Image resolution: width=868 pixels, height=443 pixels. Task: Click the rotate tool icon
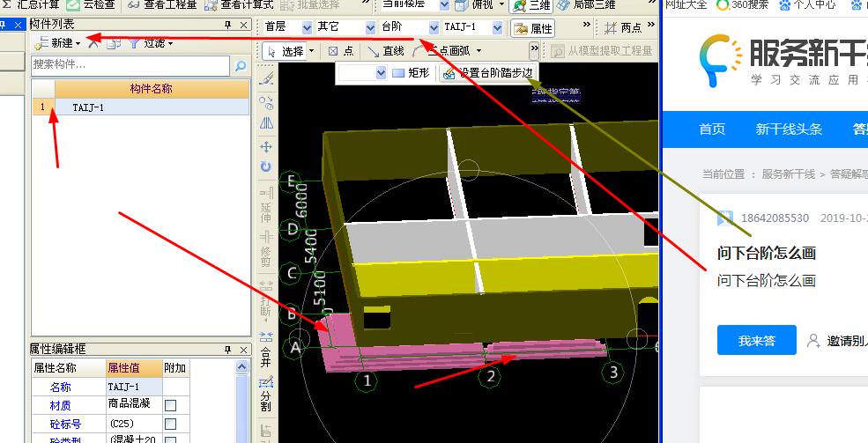[266, 166]
